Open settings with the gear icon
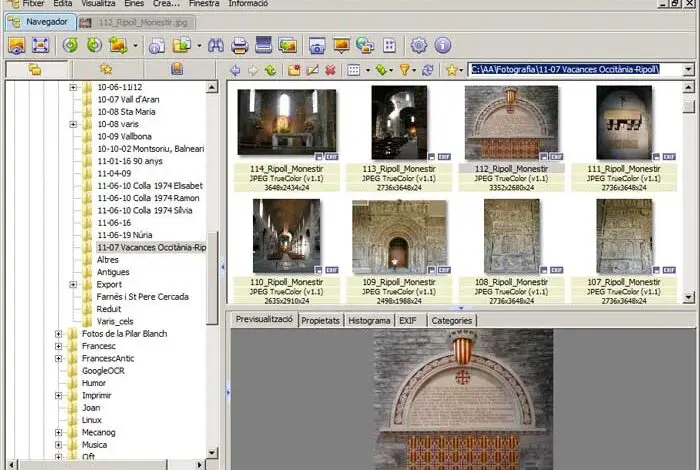This screenshot has height=470, width=700. point(419,45)
